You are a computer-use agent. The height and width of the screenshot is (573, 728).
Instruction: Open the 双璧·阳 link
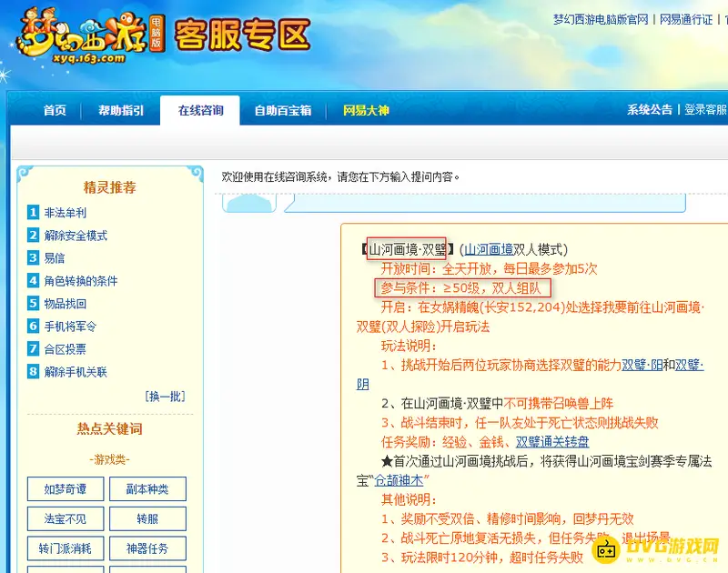click(x=642, y=365)
